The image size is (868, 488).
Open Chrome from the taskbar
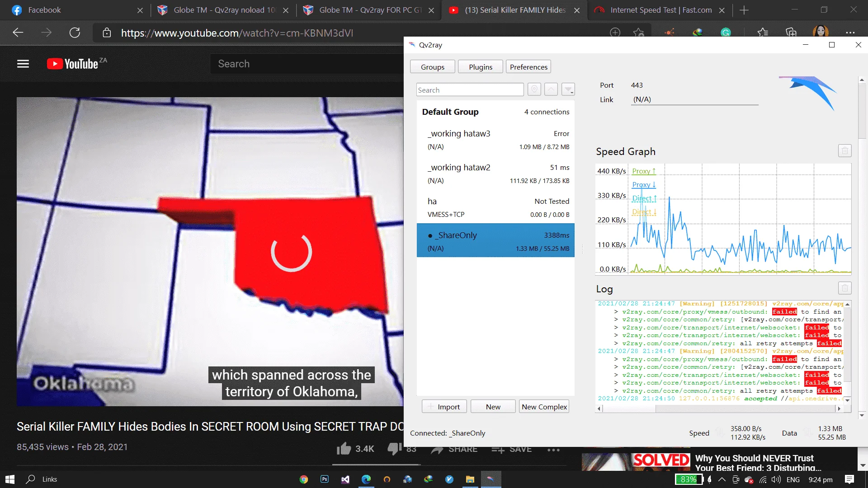point(304,479)
